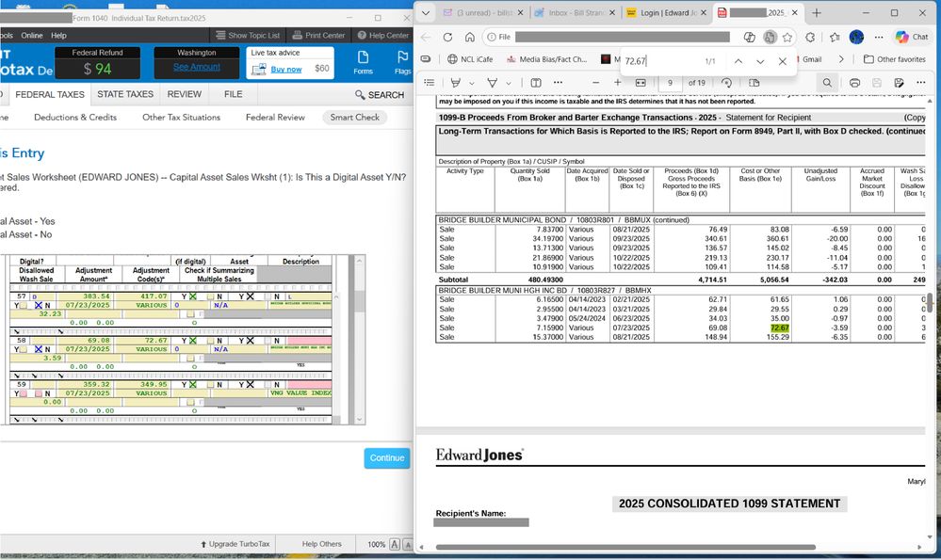Toggle wash sale Y checkbox in row 58
Viewport: 941px width, 560px height.
coord(23,349)
